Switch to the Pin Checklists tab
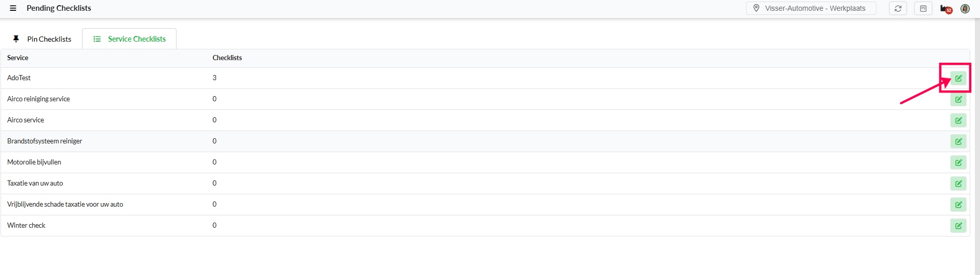The image size is (980, 275). click(42, 39)
